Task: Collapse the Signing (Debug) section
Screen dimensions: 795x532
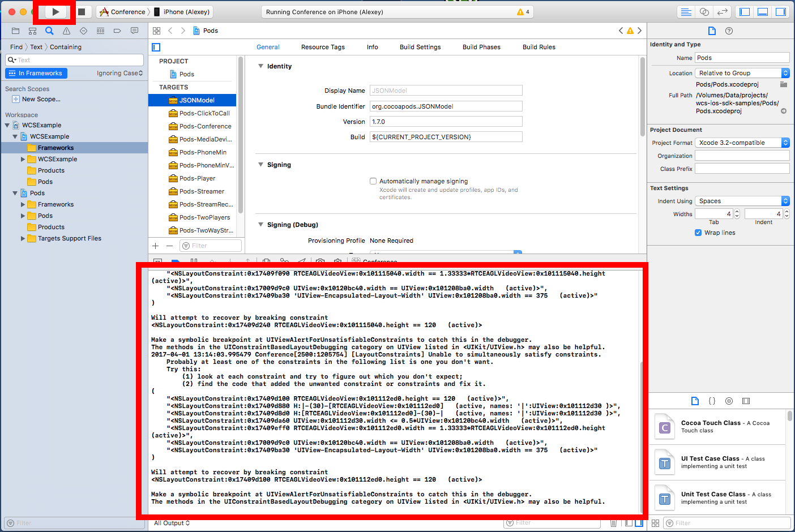Action: [x=260, y=225]
